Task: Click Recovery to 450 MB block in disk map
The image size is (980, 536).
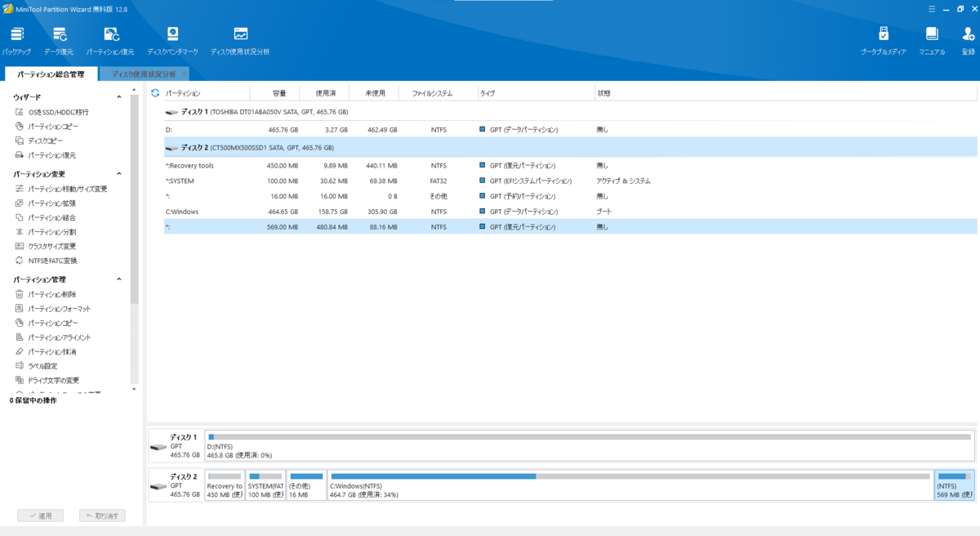Action: [x=225, y=485]
